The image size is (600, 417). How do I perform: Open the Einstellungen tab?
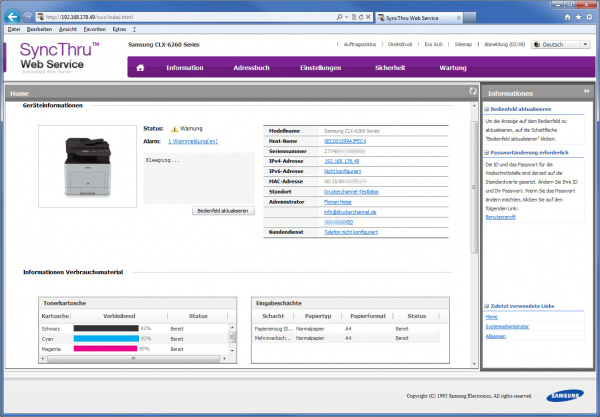click(x=321, y=68)
